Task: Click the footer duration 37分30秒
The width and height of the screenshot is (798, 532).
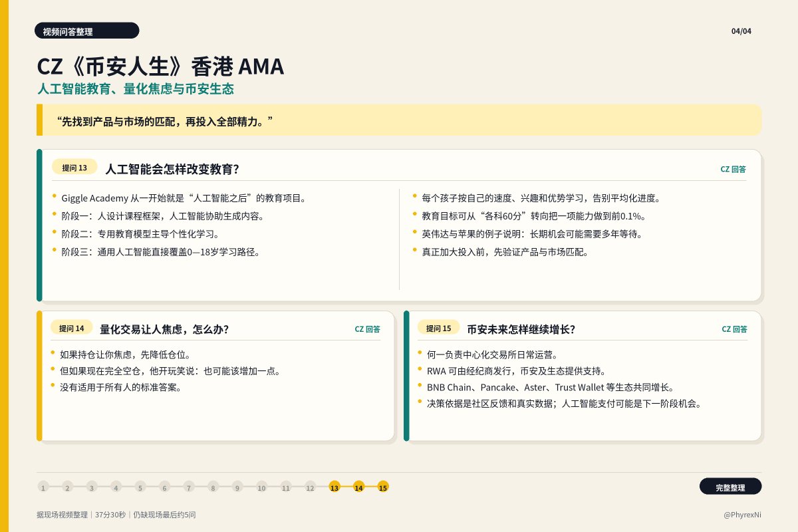Action: pos(111,515)
